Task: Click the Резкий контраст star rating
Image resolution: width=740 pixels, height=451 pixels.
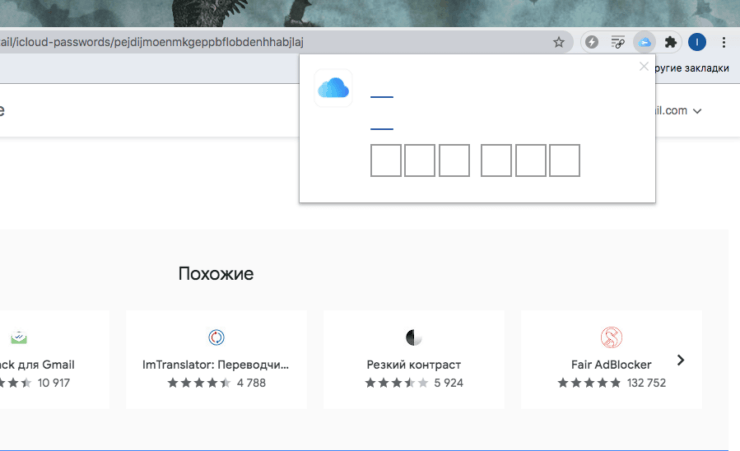Action: (396, 383)
